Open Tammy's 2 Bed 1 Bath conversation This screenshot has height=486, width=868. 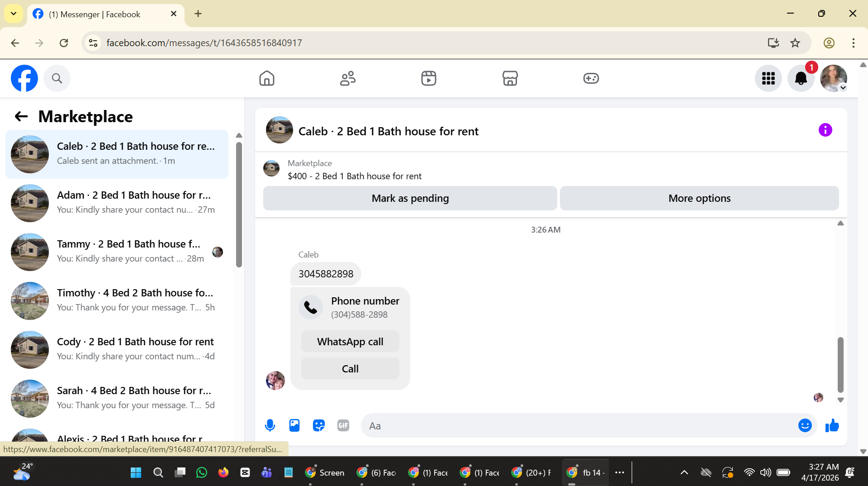(117, 252)
